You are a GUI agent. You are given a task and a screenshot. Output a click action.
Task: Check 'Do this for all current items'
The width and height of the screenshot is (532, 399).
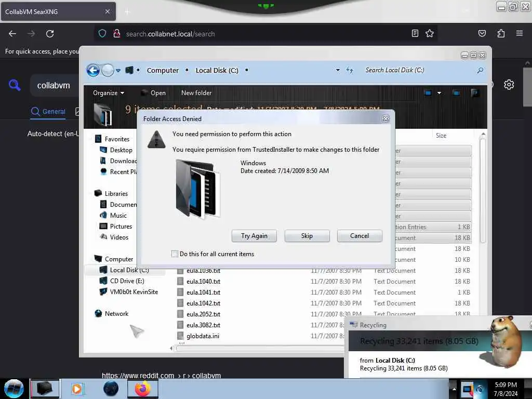point(175,254)
